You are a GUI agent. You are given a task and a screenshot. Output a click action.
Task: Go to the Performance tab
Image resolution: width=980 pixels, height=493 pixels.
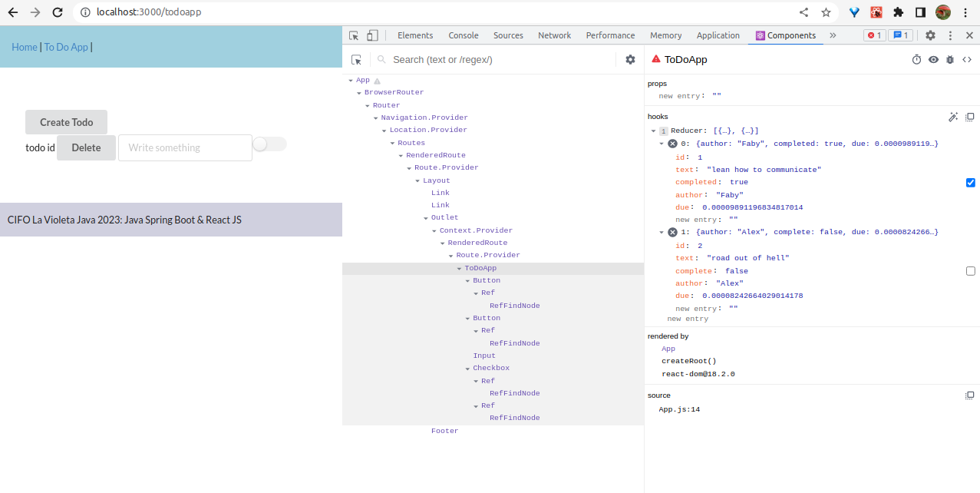point(610,35)
